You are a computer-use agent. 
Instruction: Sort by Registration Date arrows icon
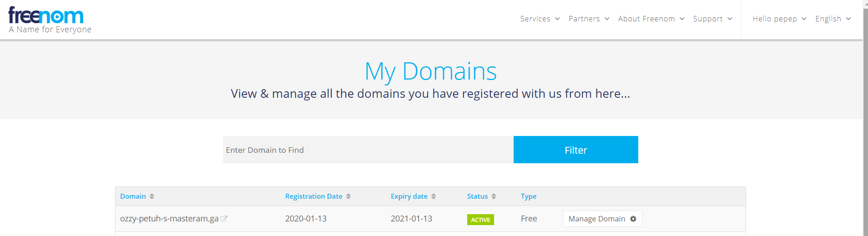coord(348,196)
